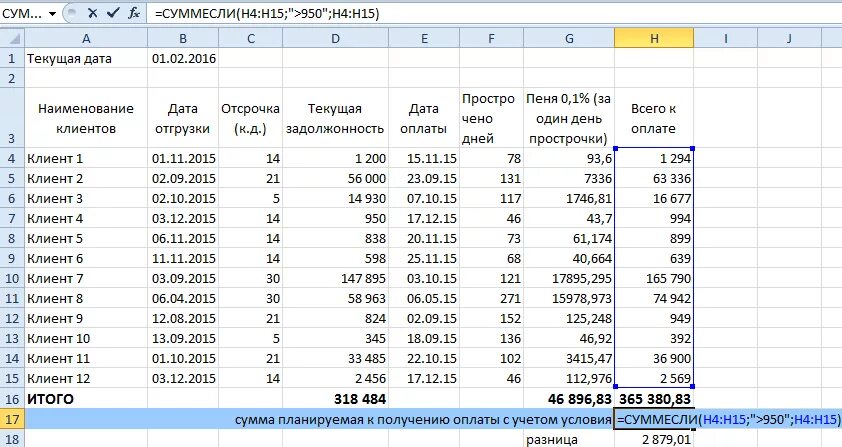Select column A header

pos(86,39)
